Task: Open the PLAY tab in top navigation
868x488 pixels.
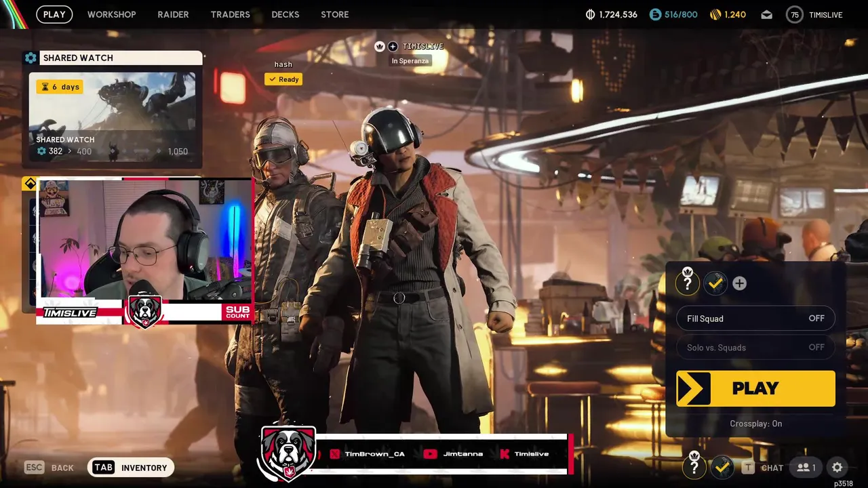Action: [x=54, y=14]
